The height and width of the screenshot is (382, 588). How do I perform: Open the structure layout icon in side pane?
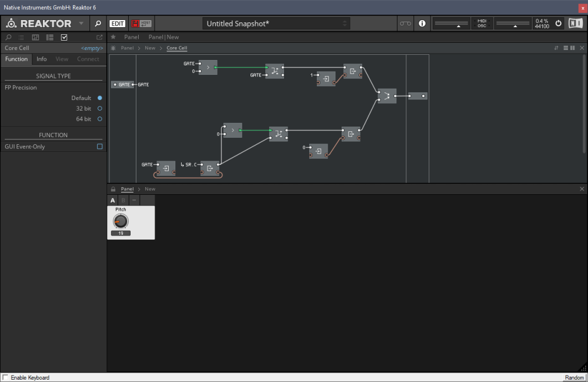tap(49, 37)
